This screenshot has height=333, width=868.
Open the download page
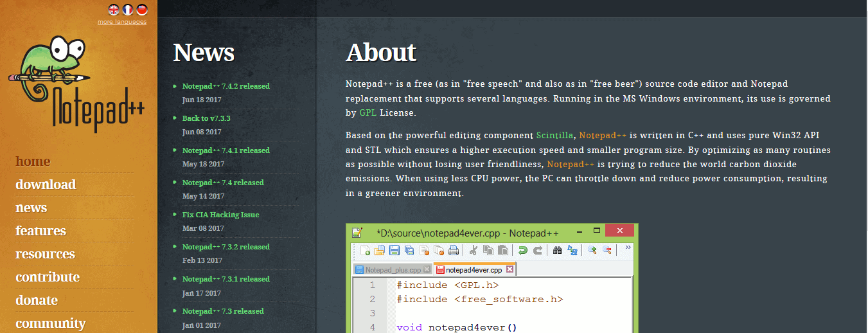coord(46,184)
